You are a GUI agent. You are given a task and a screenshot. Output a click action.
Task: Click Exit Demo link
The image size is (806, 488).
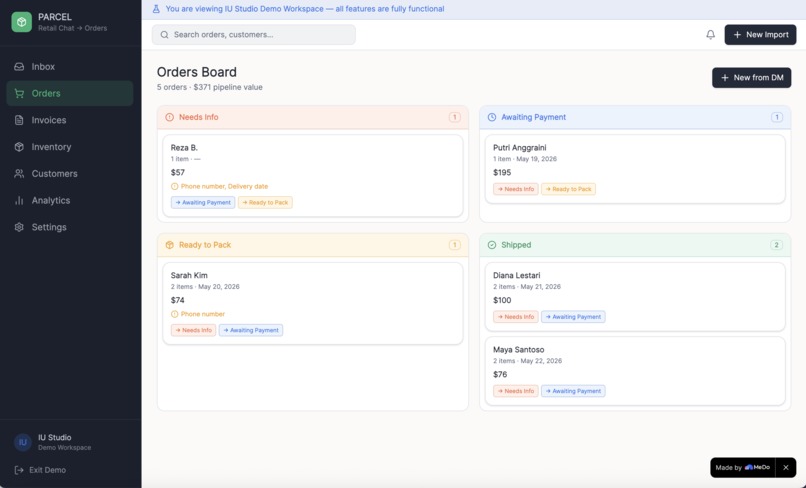[x=40, y=470]
